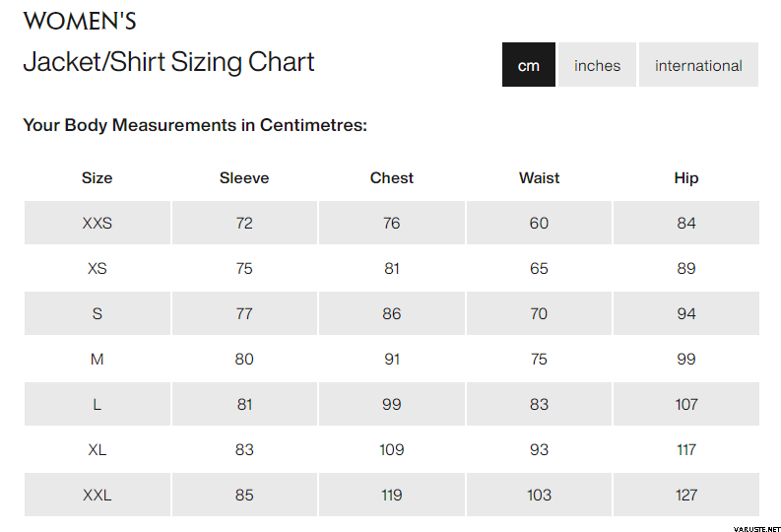This screenshot has width=781, height=532.
Task: Click the WOMEN'S heading text
Action: (80, 22)
